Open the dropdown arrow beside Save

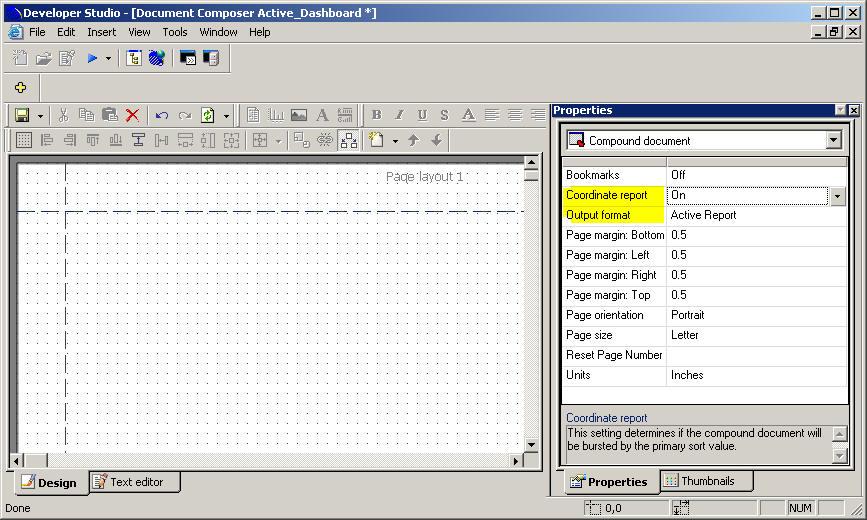click(39, 116)
